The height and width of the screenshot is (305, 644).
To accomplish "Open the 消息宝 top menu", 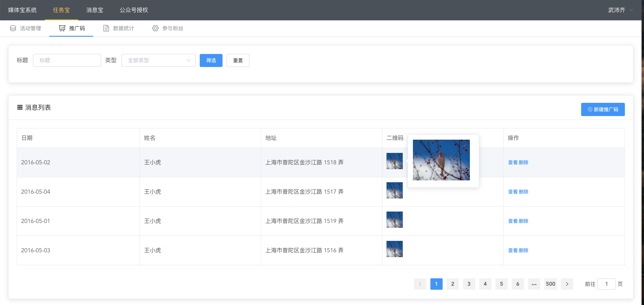I will [x=95, y=10].
